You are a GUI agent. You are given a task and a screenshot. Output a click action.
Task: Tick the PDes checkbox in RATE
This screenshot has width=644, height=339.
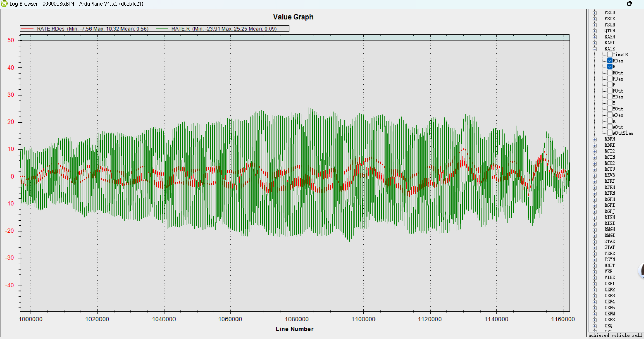(610, 79)
